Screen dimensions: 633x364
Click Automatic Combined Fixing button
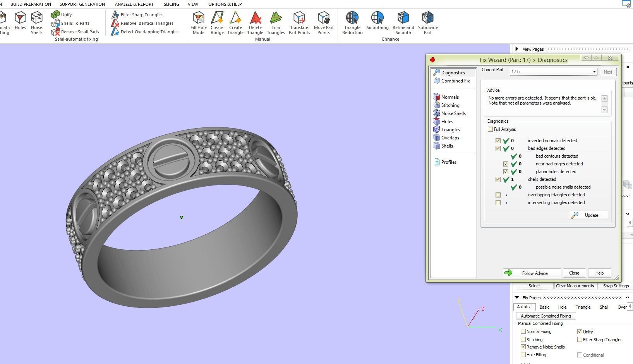[x=546, y=316]
